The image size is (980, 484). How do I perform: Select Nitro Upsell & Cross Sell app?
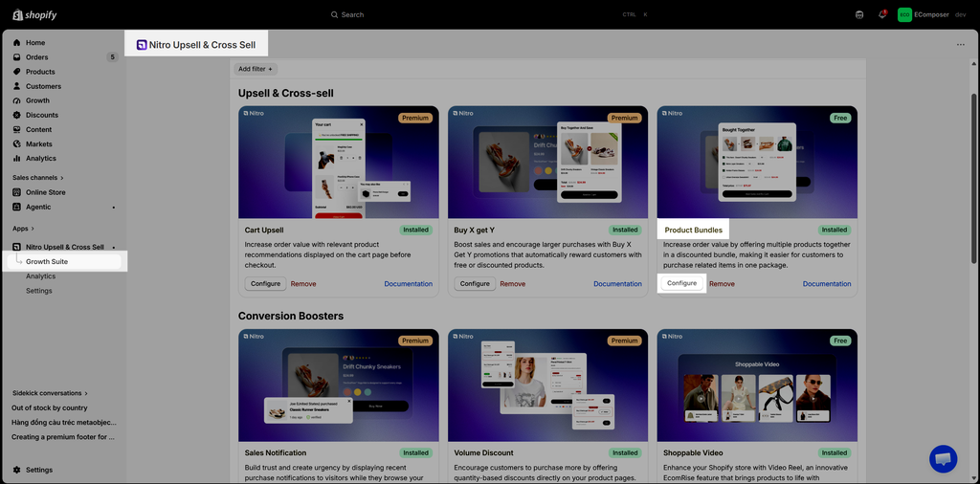tap(64, 248)
